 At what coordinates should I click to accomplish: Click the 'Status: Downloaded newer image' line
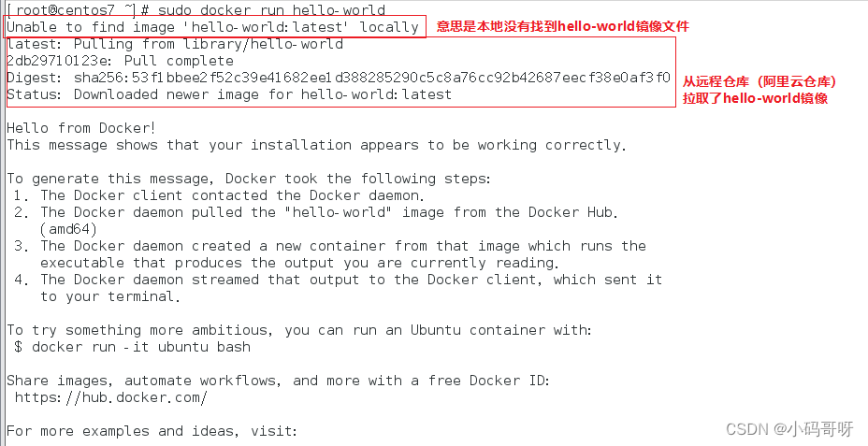tap(229, 94)
